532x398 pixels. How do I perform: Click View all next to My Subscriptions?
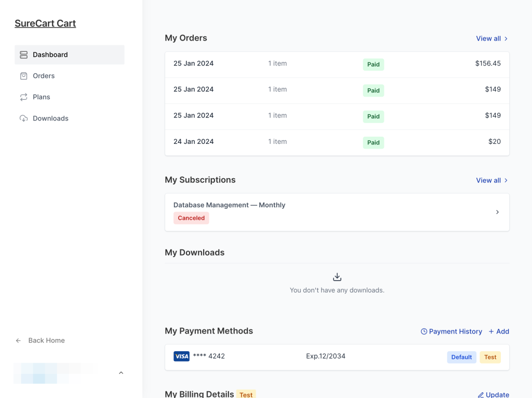point(488,180)
